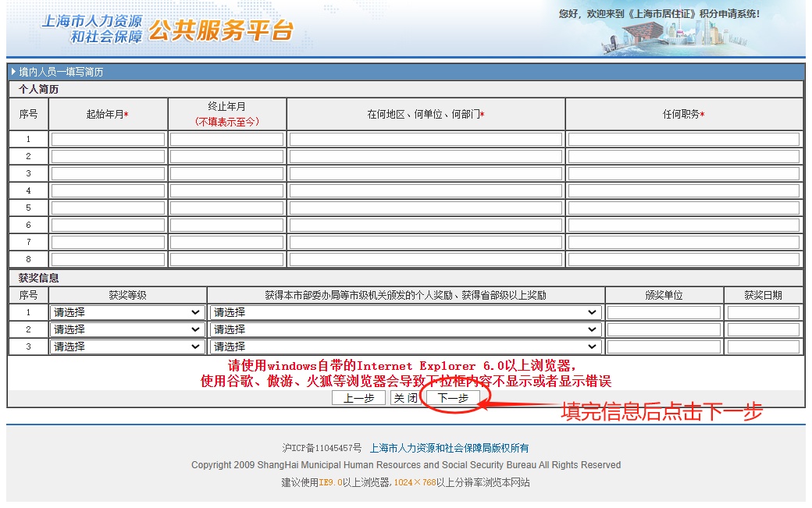
Task: Select the 在何地区、何单位、何部门 field in row 6
Action: click(x=426, y=225)
